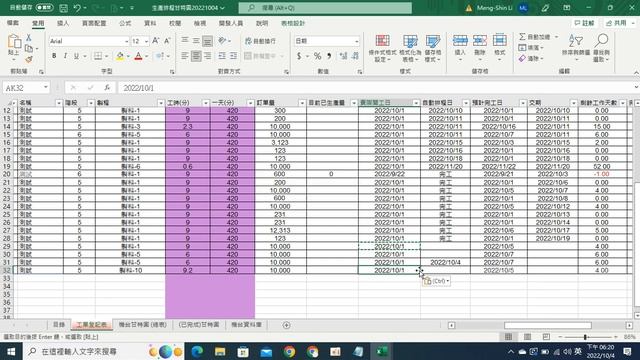Open Format as Table gallery
The width and height of the screenshot is (640, 360).
[x=410, y=48]
